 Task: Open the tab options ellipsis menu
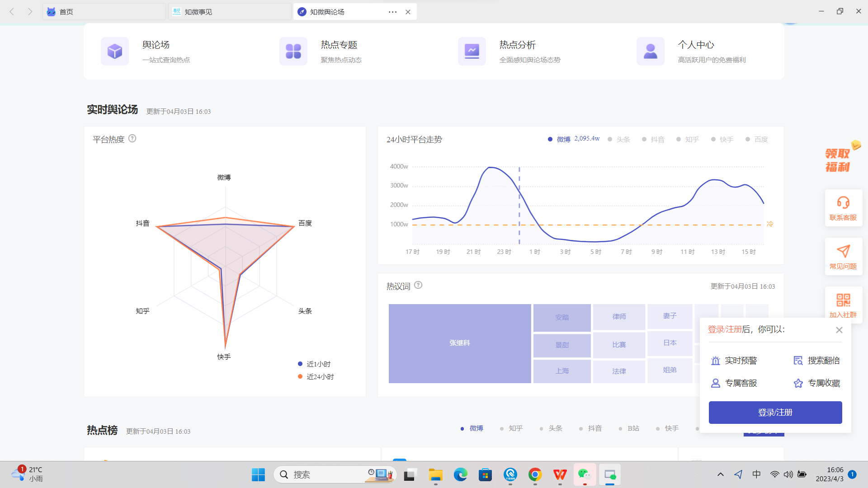pos(392,12)
